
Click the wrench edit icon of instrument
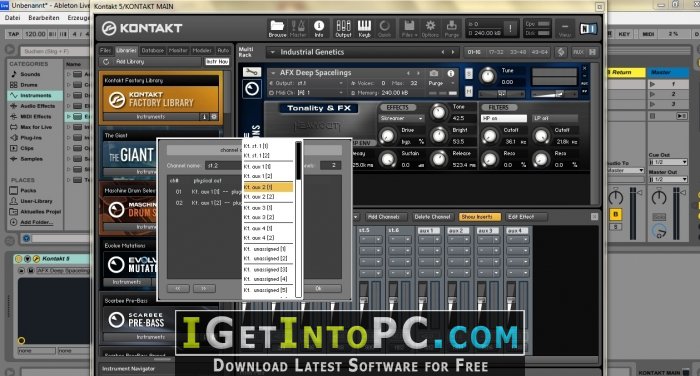coord(252,71)
